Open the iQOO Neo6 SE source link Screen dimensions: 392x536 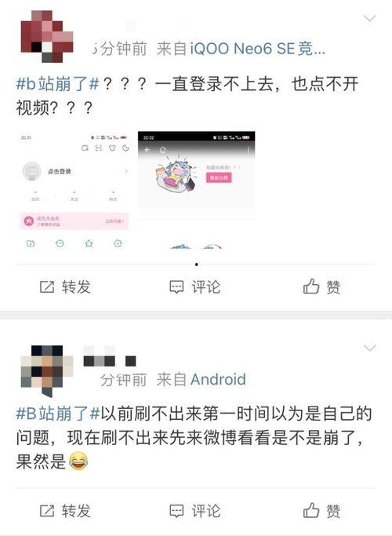tap(258, 49)
